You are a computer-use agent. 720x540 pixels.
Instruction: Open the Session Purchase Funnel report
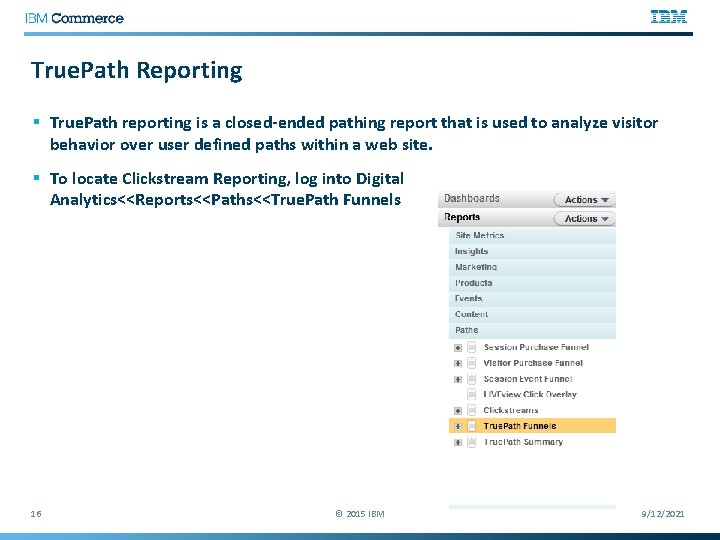(536, 347)
